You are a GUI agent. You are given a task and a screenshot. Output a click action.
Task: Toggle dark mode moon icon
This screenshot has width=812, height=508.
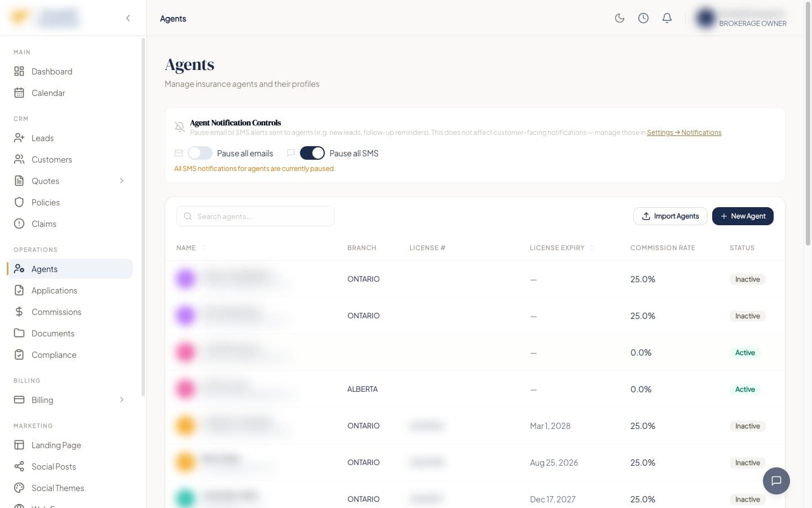click(620, 18)
